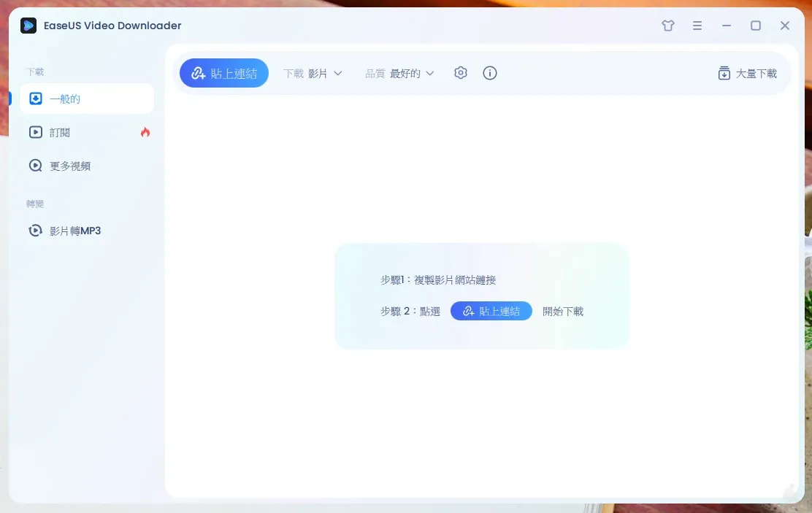
Task: Click the 更多視頻 search-play icon
Action: pyautogui.click(x=36, y=166)
